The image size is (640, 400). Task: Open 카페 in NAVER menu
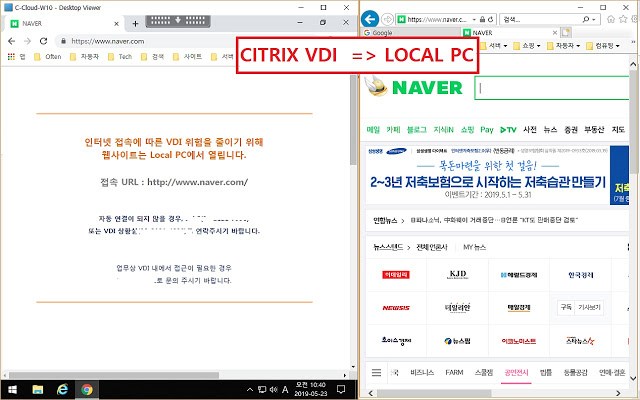point(393,130)
